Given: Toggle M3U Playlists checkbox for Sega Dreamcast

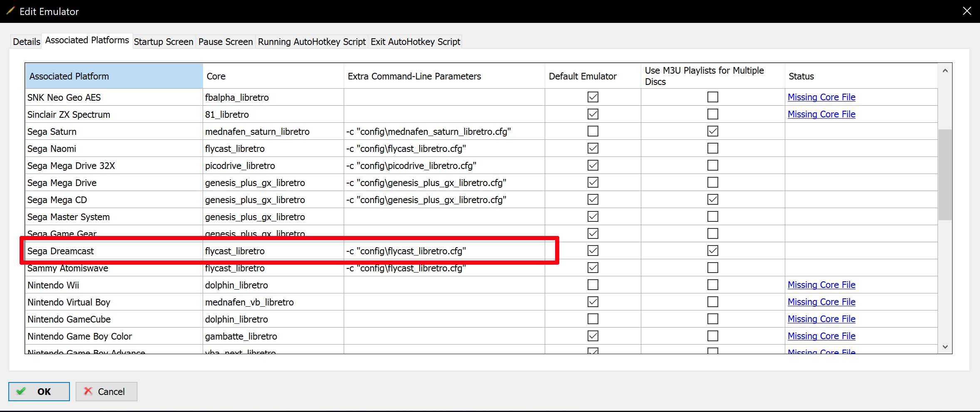Looking at the screenshot, I should 713,251.
